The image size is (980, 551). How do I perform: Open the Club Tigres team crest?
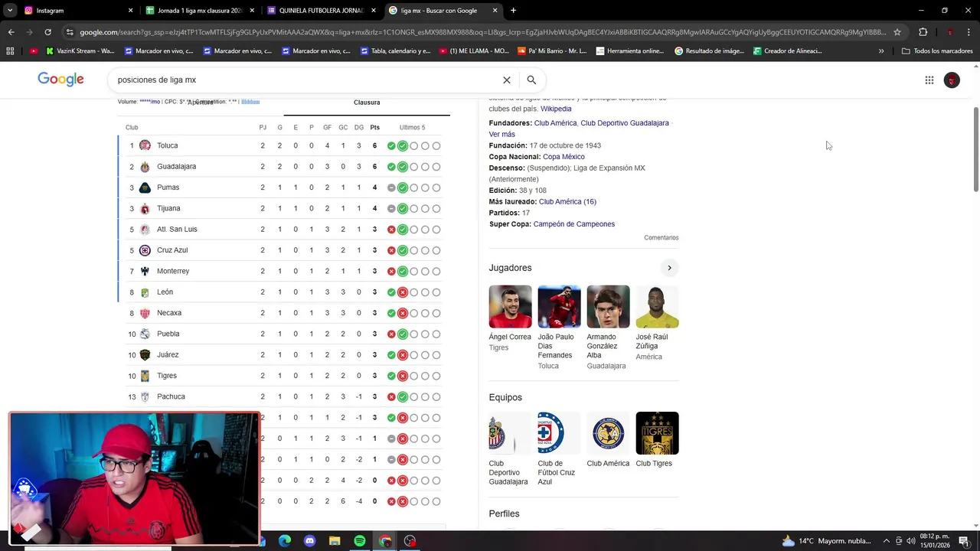tap(657, 433)
